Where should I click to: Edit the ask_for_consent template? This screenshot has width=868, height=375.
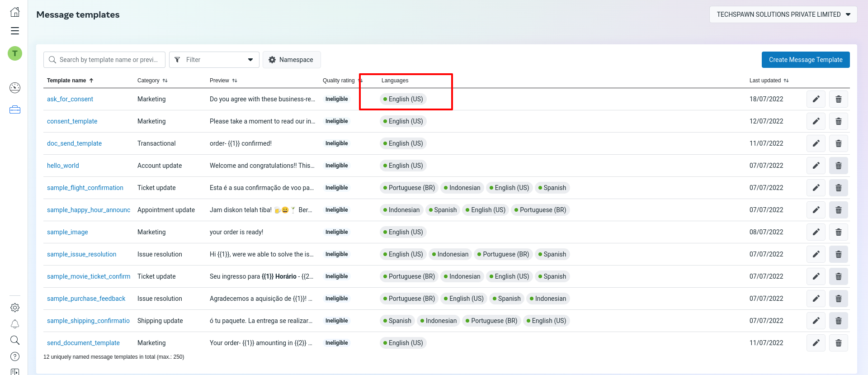(816, 99)
